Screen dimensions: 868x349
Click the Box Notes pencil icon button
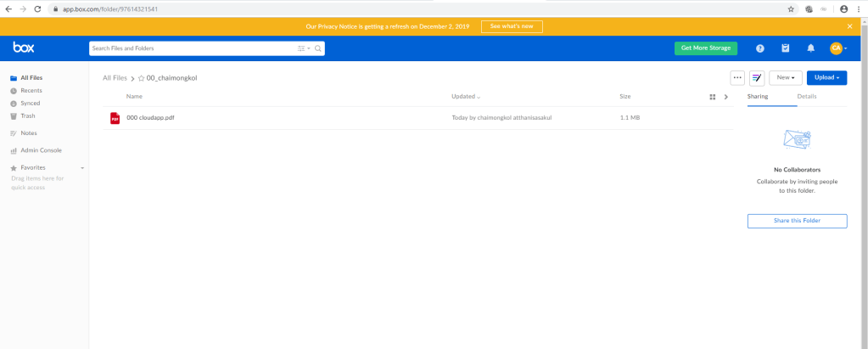coord(758,78)
